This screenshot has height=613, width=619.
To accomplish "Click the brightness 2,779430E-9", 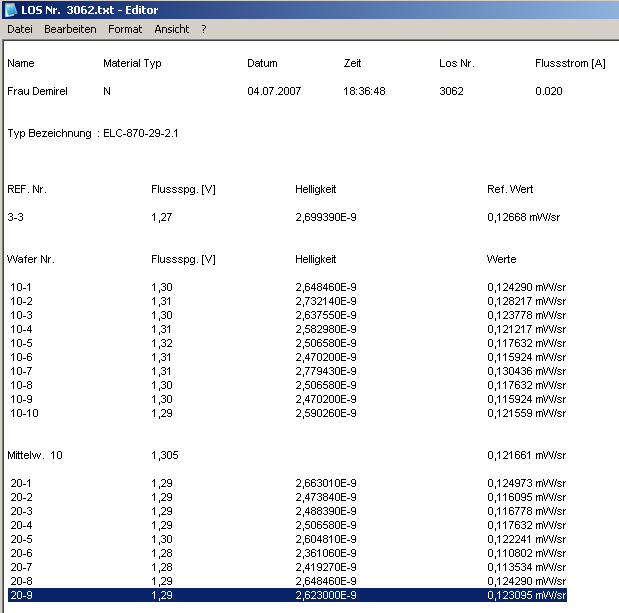I will point(326,371).
